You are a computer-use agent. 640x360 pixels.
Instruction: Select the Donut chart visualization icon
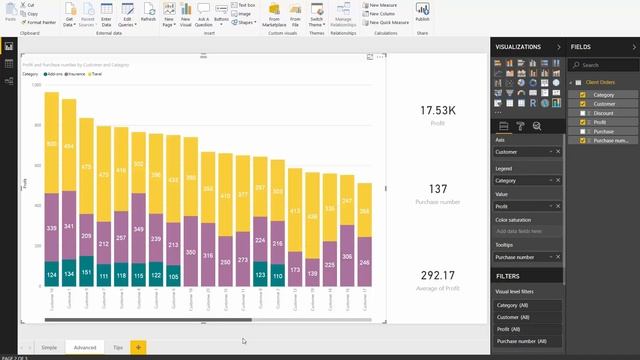pos(533,83)
